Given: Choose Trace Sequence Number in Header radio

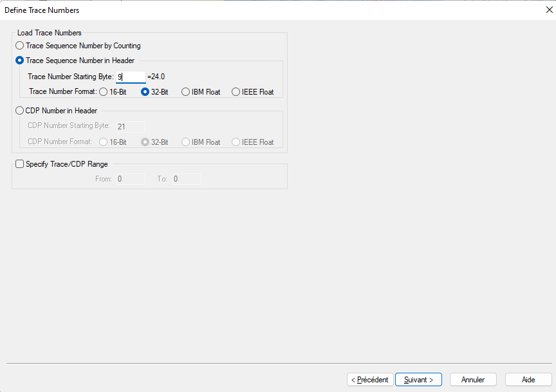Looking at the screenshot, I should click(20, 61).
